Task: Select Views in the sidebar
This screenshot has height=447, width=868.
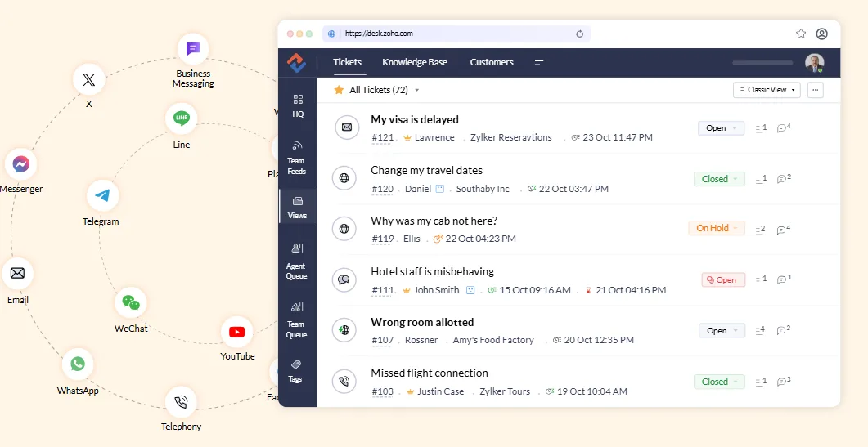Action: tap(297, 208)
